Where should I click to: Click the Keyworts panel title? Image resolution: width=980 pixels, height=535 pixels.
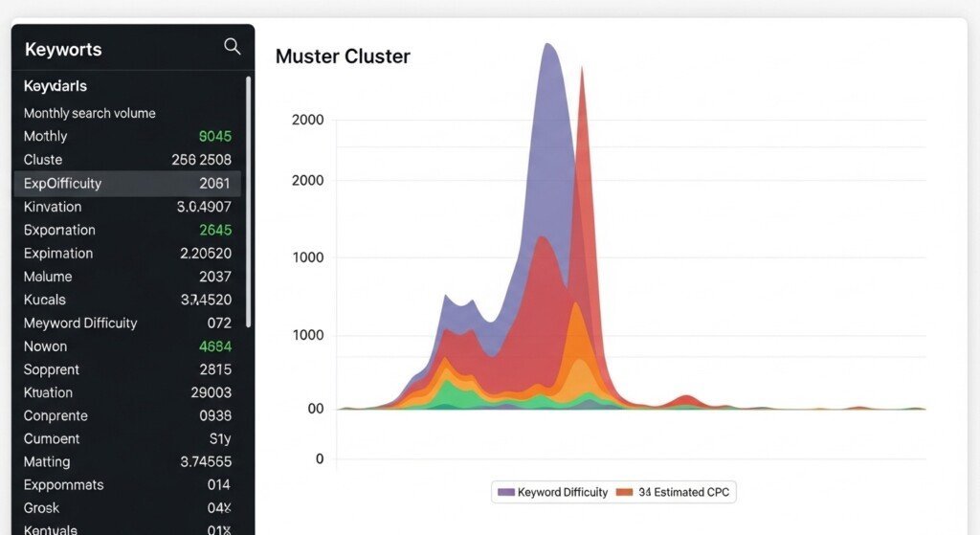coord(63,50)
